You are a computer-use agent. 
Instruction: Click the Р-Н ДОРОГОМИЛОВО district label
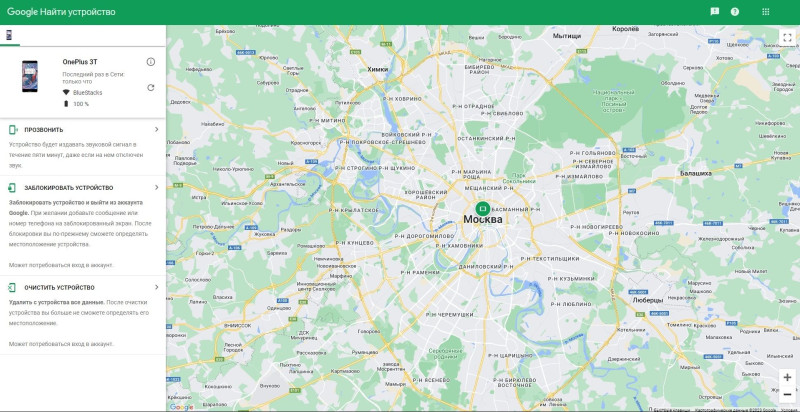click(x=424, y=237)
